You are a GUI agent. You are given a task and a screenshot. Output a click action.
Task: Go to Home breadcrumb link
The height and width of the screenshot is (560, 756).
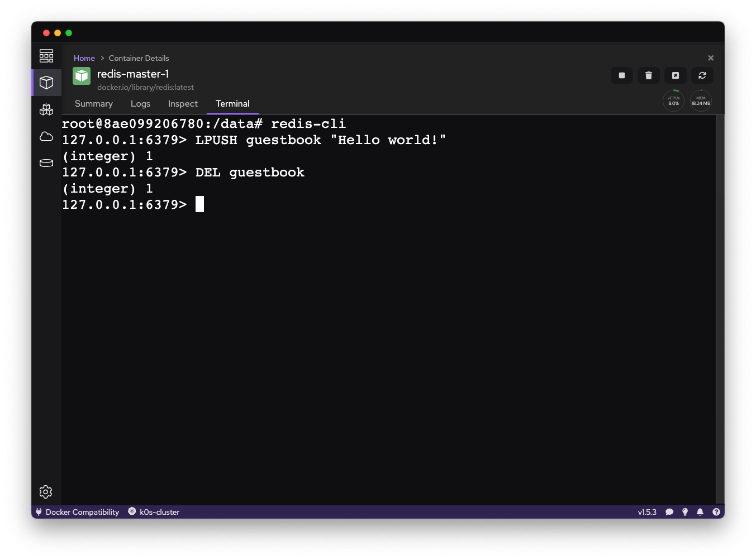tap(84, 58)
